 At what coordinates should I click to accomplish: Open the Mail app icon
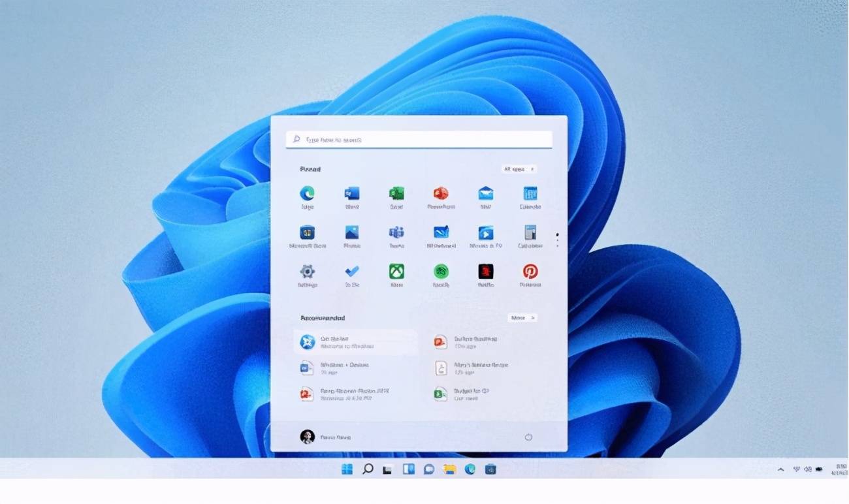point(485,193)
